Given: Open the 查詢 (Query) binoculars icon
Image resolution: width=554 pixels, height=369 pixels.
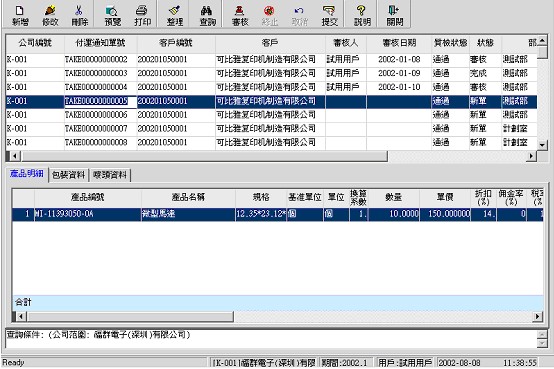Looking at the screenshot, I should [x=207, y=15].
